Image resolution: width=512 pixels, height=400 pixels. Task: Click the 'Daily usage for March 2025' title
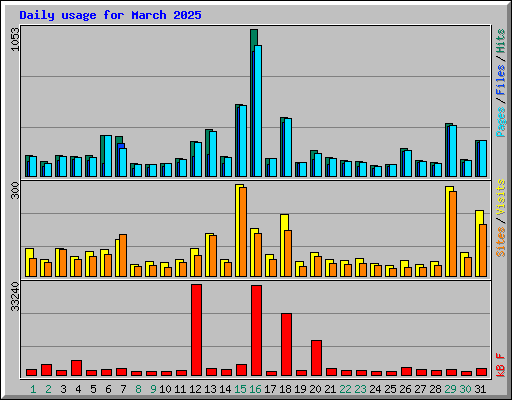(110, 15)
